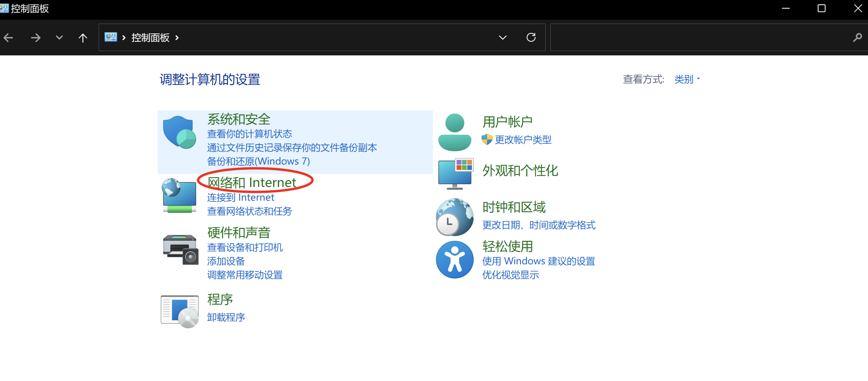This screenshot has height=381, width=868.
Task: Click the refresh button in address bar
Action: (531, 37)
